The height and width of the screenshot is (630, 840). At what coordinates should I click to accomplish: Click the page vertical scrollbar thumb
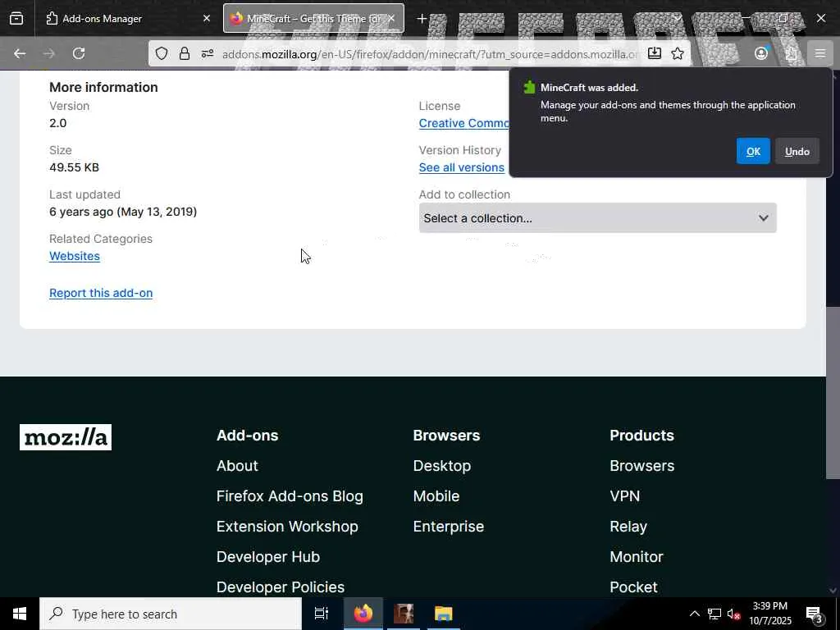(x=833, y=393)
